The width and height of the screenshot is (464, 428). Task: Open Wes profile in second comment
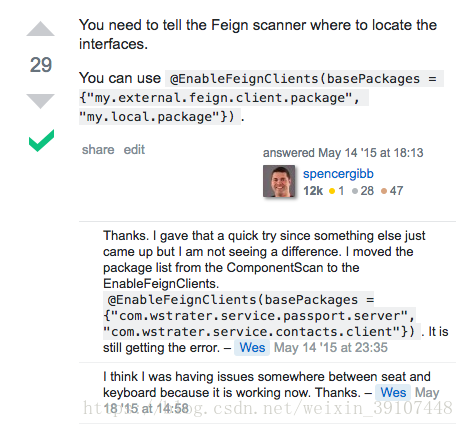[393, 393]
